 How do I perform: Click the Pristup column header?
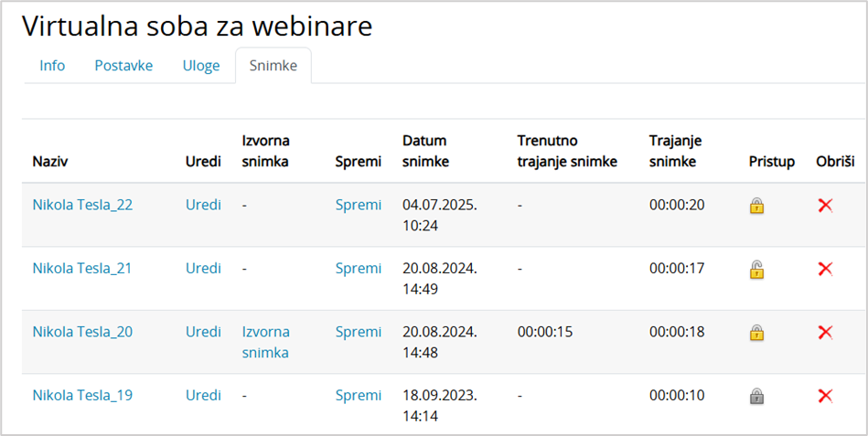coord(772,162)
